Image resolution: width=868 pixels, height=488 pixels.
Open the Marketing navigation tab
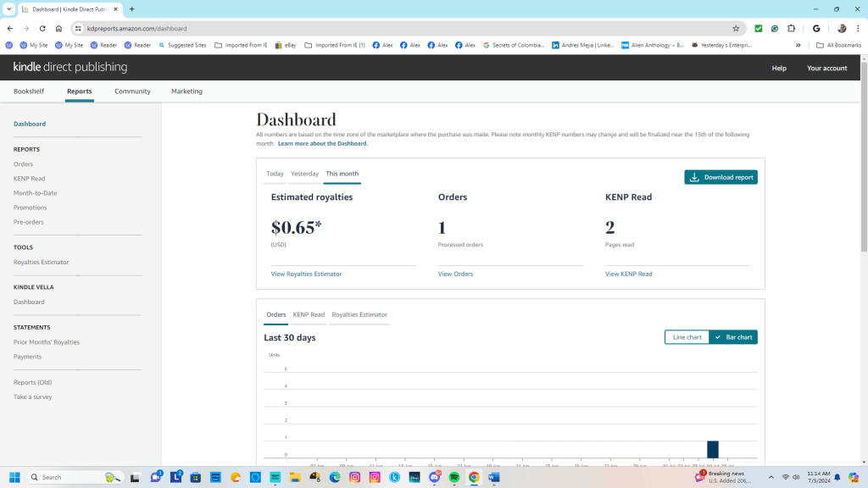tap(186, 91)
